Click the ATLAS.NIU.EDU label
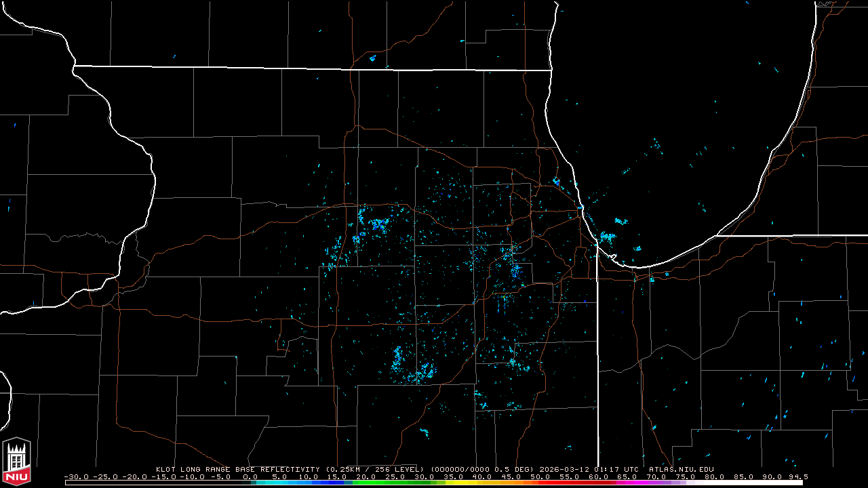This screenshot has height=488, width=868. point(682,469)
